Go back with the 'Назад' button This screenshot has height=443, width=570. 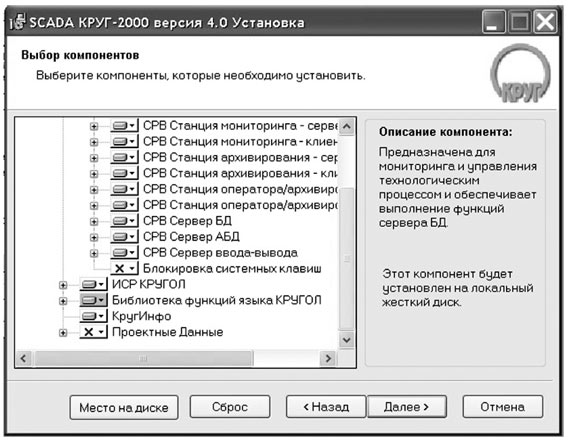(x=326, y=407)
